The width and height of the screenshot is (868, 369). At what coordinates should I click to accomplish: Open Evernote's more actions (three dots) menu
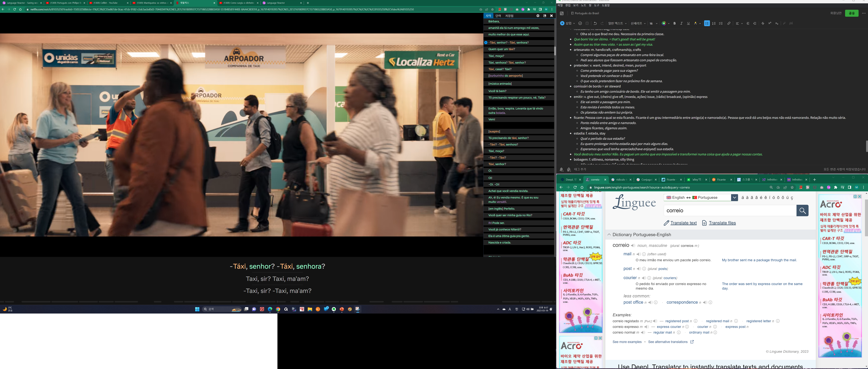click(864, 13)
